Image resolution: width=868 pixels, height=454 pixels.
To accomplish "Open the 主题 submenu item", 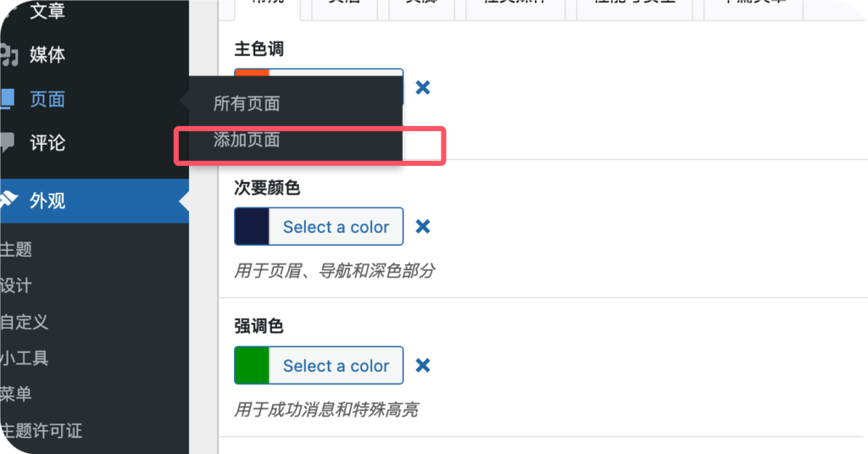I will [x=16, y=250].
